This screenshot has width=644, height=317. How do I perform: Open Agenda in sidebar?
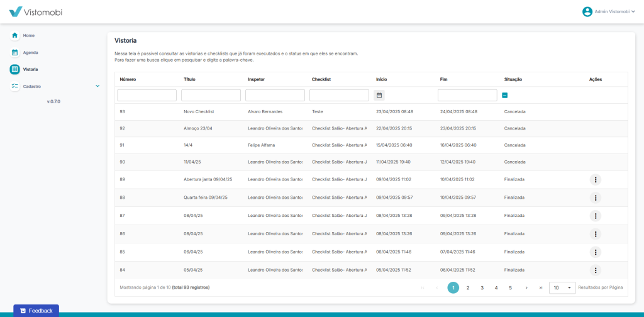30,53
